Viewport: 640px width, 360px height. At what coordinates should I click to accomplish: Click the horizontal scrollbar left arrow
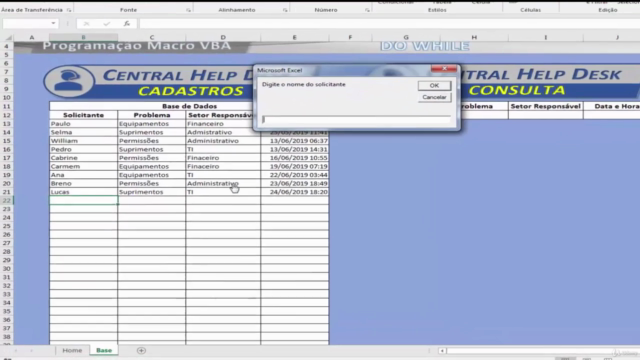click(442, 351)
